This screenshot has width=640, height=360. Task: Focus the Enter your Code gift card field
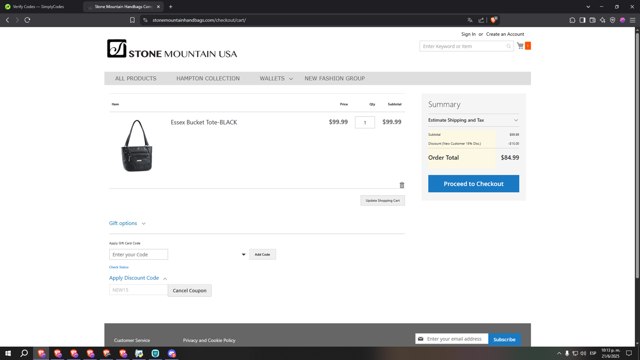click(x=138, y=254)
